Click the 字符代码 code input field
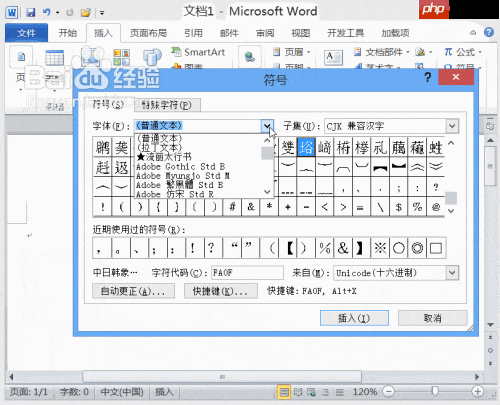500x405 pixels. click(247, 273)
